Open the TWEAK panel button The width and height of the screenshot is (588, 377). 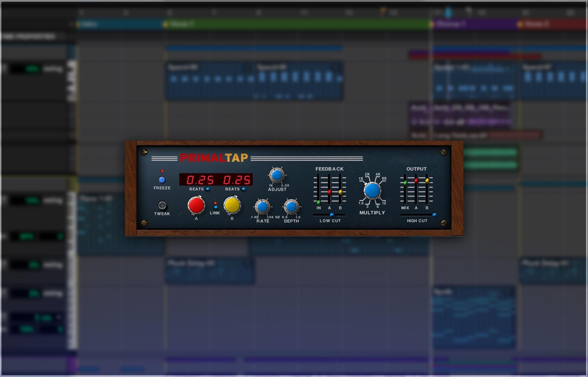point(162,205)
